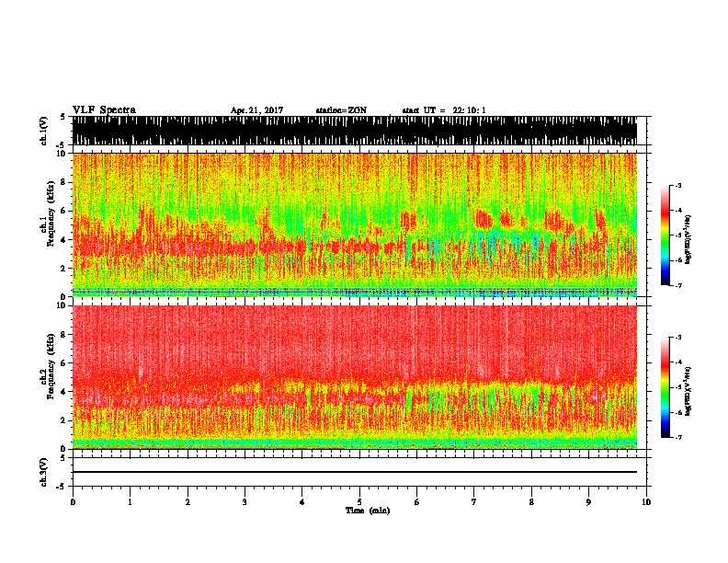The image size is (728, 563).
Task: Click the "2" tick on the ch.1 frequency axis
Action: click(64, 268)
